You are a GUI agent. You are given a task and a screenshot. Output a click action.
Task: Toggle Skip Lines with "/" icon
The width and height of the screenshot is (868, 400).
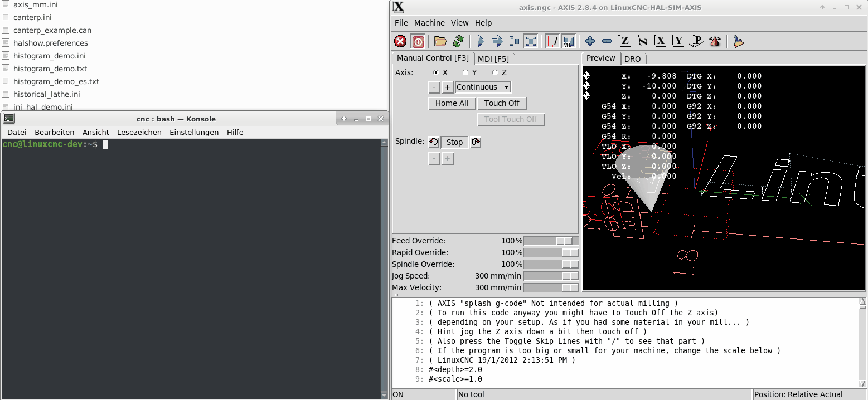552,41
